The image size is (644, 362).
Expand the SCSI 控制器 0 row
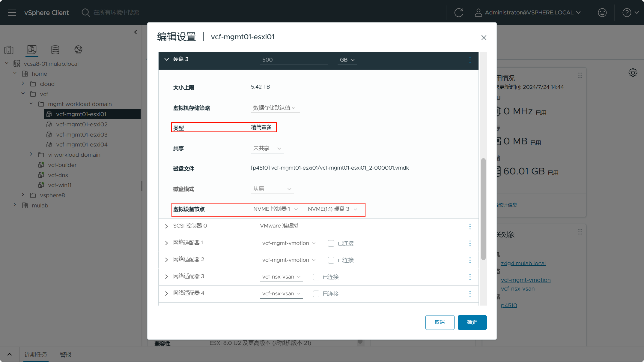(166, 226)
